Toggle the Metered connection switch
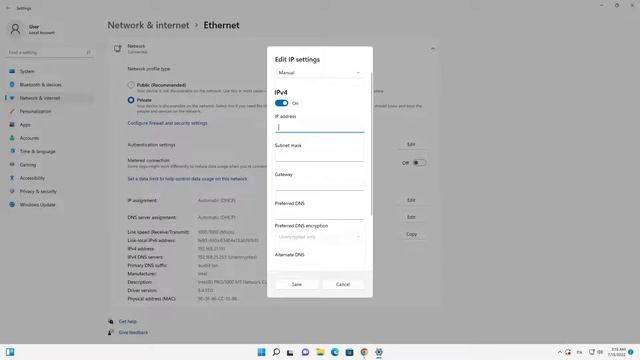 419,163
